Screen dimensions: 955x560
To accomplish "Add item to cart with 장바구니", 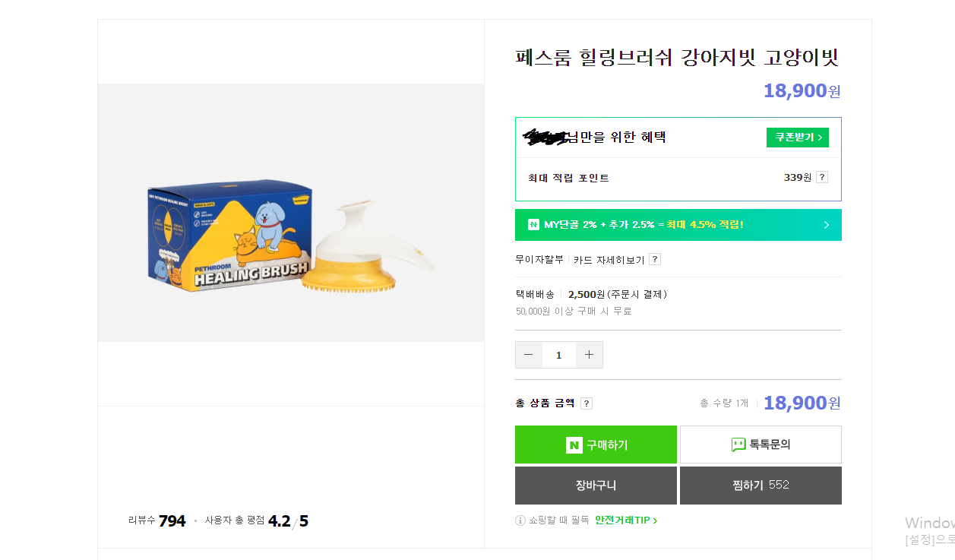I will tap(596, 486).
